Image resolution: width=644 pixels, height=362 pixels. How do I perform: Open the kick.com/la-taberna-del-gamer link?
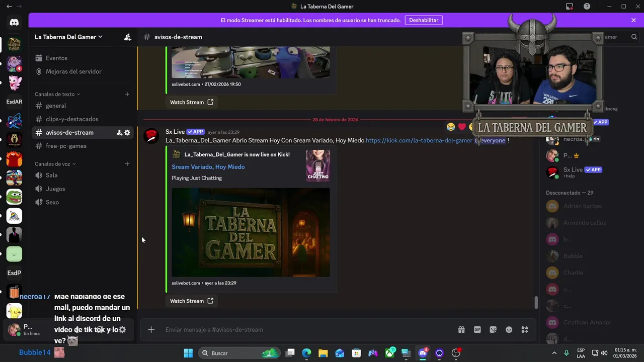419,140
